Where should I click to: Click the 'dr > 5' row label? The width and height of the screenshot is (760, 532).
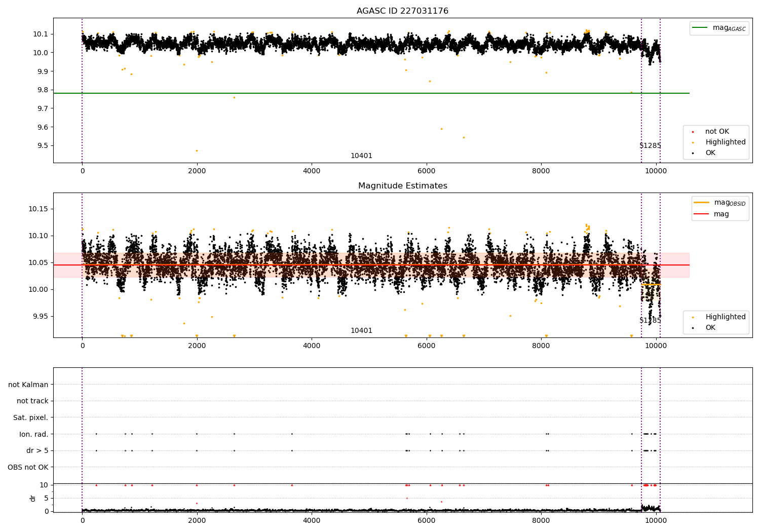click(37, 451)
